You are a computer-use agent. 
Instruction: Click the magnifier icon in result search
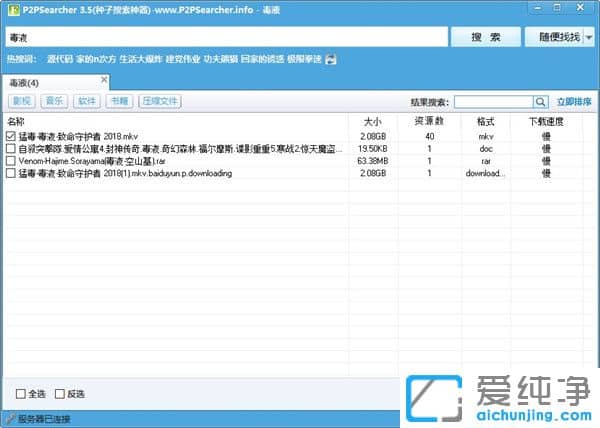[x=541, y=102]
